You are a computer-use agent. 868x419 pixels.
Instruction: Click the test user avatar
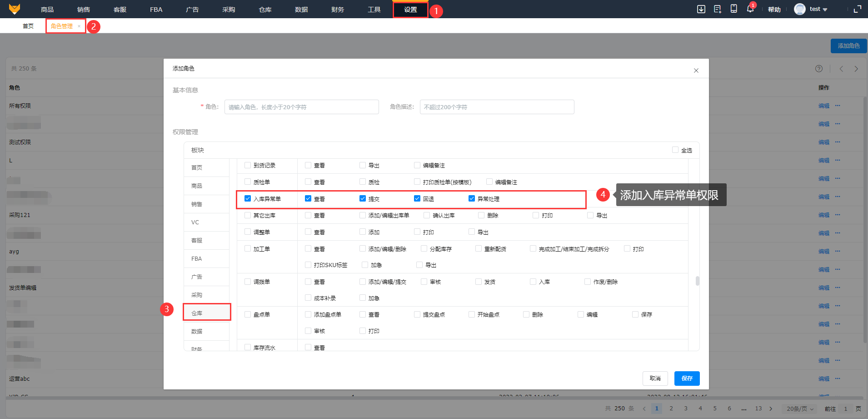799,9
